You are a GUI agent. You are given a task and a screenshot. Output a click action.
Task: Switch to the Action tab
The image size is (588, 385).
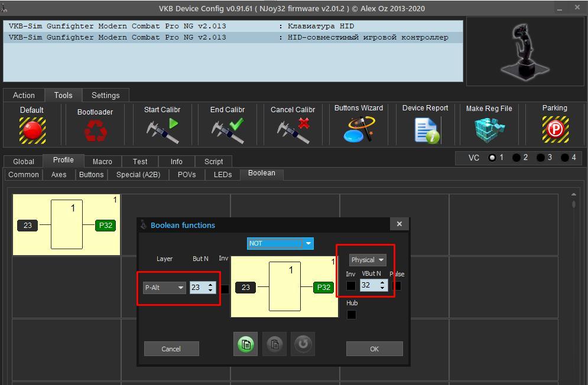click(24, 95)
